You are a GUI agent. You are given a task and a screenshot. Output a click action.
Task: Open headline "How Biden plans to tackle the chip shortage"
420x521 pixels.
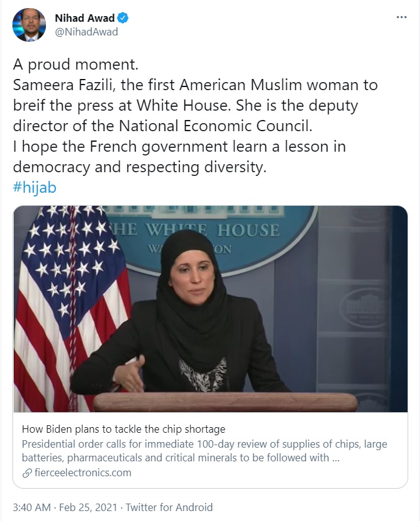click(x=124, y=429)
